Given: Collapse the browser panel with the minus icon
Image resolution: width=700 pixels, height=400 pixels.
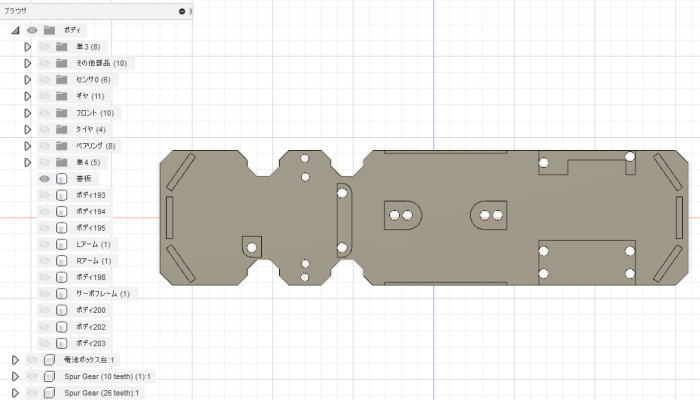Looking at the screenshot, I should tap(182, 11).
